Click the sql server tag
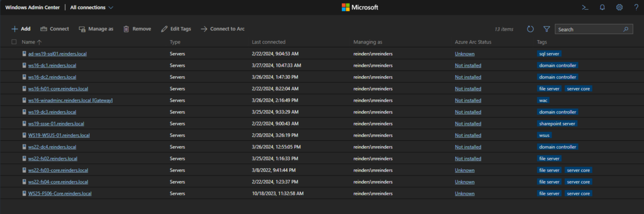 pyautogui.click(x=549, y=54)
